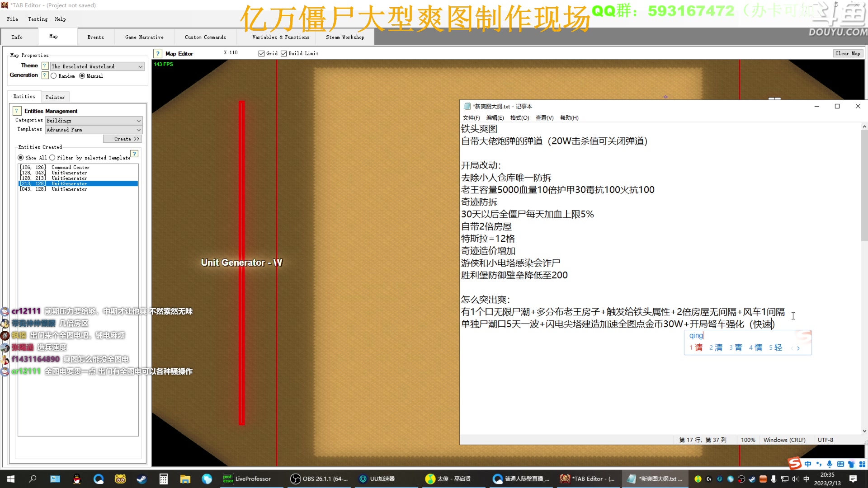The image size is (868, 488).
Task: Click the Create button under Templates
Action: click(x=123, y=139)
